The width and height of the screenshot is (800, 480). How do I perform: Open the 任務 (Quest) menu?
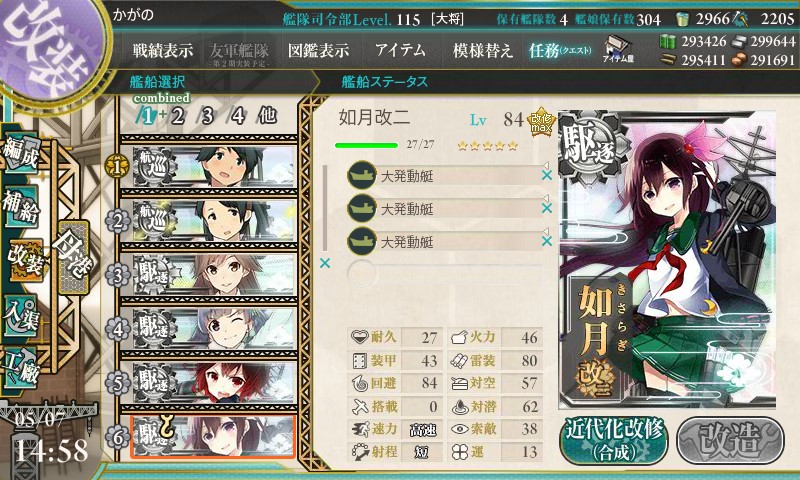point(560,50)
